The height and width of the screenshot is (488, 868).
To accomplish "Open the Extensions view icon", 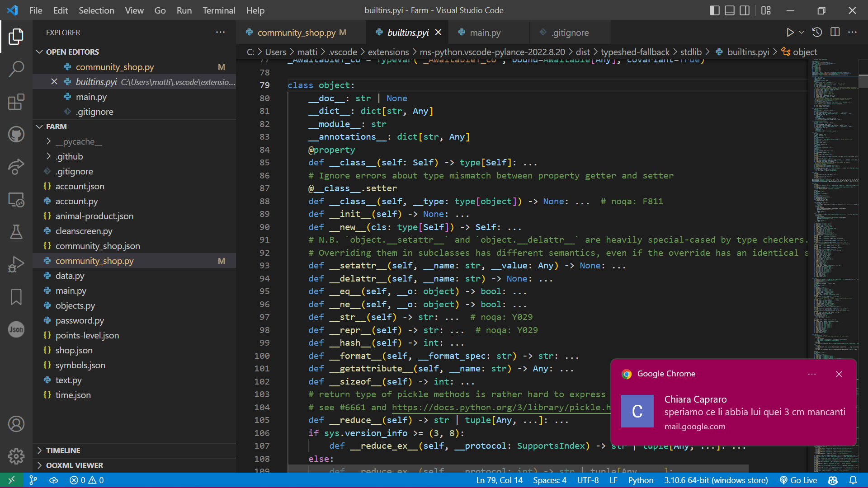I will click(x=16, y=102).
